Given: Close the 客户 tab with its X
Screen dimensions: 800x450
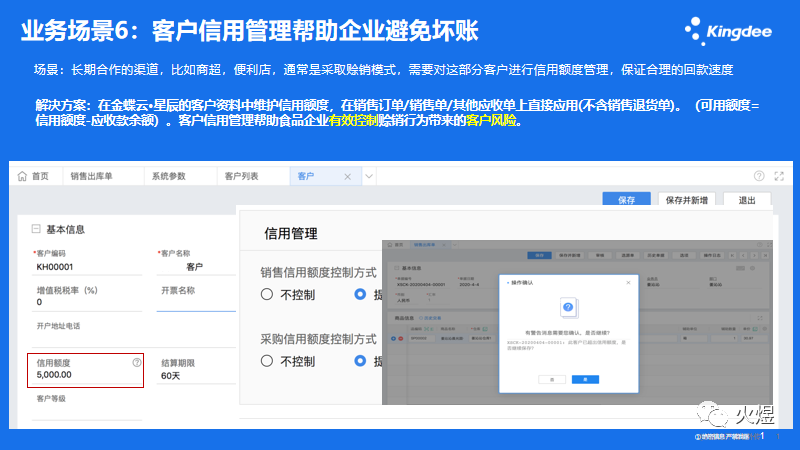Looking at the screenshot, I should click(347, 177).
